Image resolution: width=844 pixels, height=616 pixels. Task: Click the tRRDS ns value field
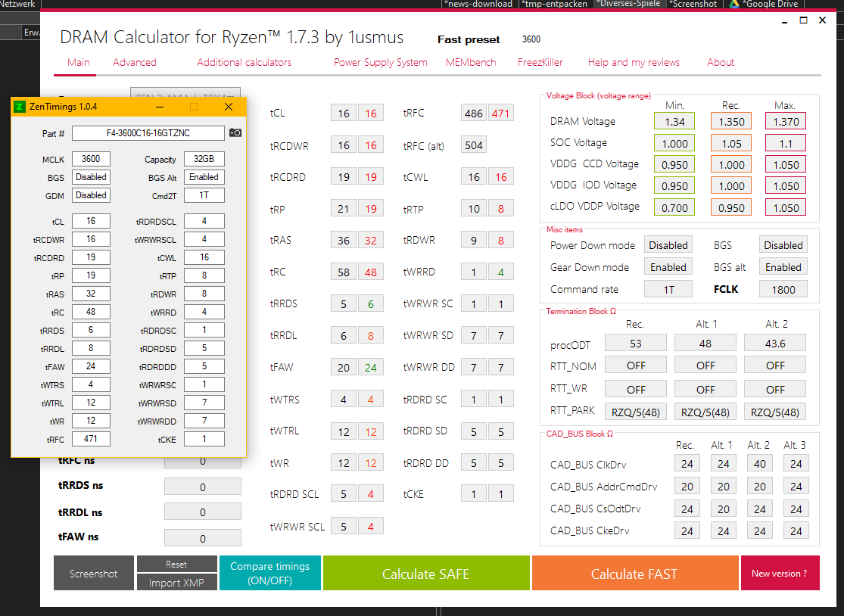click(202, 487)
